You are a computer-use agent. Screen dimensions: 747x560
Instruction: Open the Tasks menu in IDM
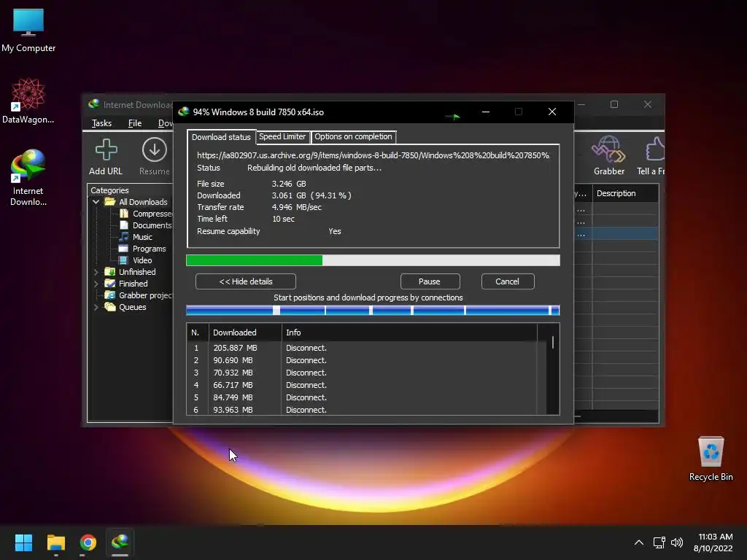pos(101,123)
